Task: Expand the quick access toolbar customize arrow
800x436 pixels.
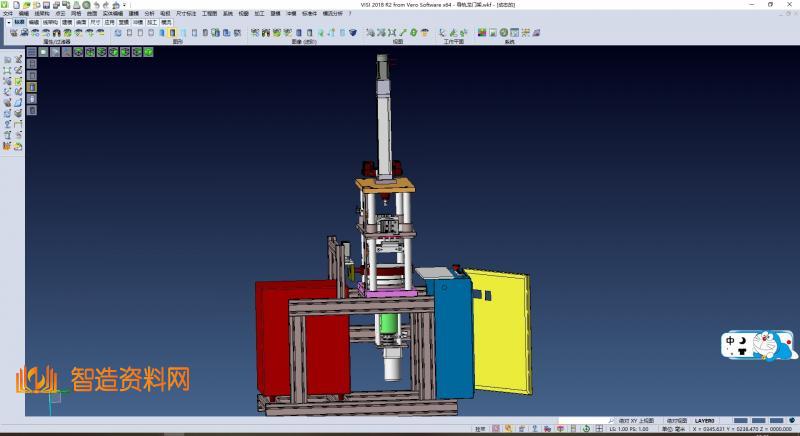Action: click(126, 4)
